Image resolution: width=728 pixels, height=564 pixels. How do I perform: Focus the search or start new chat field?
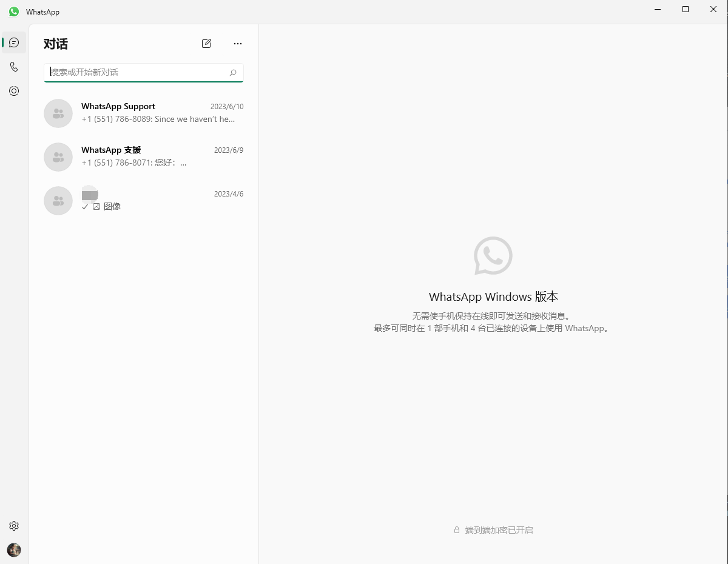point(144,73)
